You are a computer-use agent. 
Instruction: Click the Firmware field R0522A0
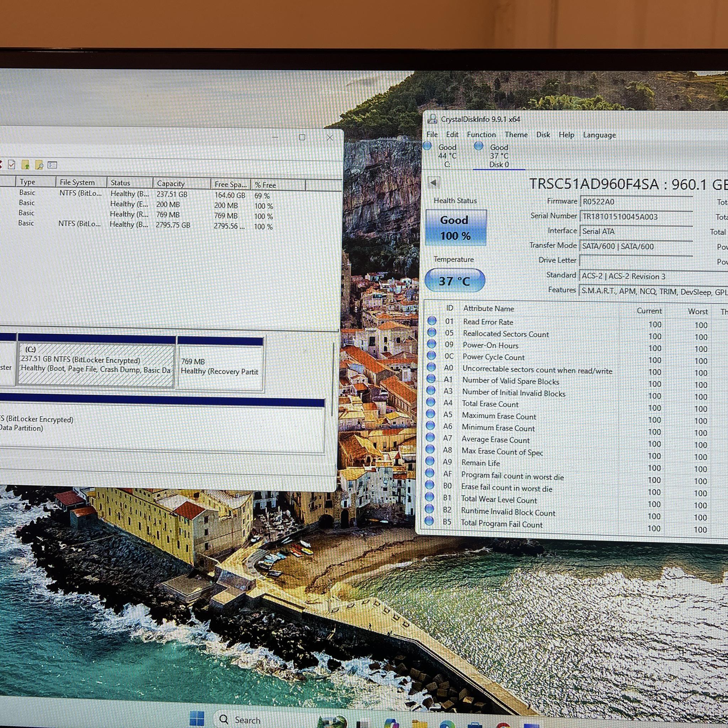tap(636, 202)
